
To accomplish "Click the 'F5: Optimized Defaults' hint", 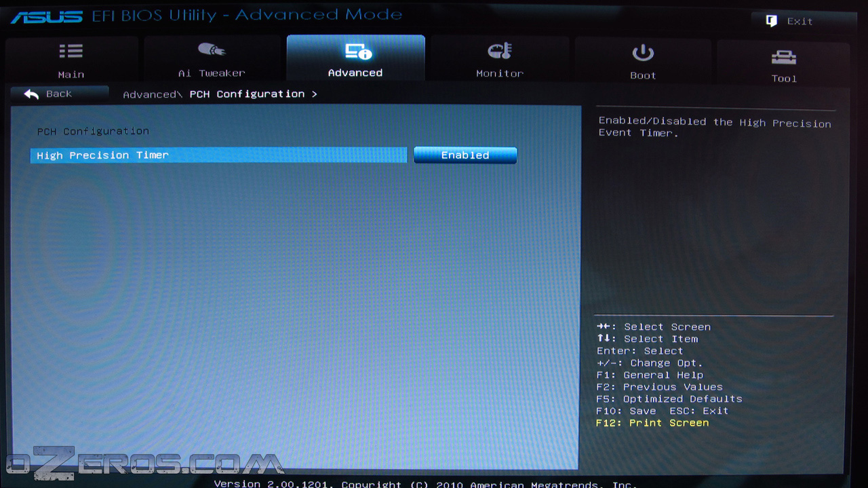I will [669, 399].
